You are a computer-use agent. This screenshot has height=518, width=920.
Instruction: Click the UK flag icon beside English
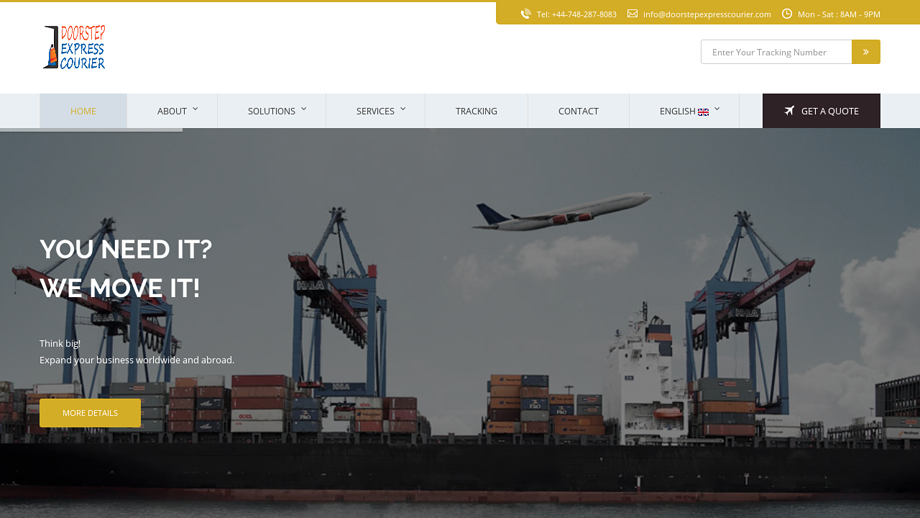tap(703, 111)
